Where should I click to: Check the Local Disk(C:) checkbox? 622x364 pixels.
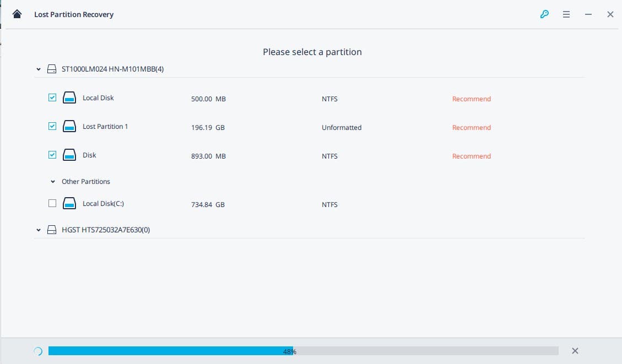52,203
